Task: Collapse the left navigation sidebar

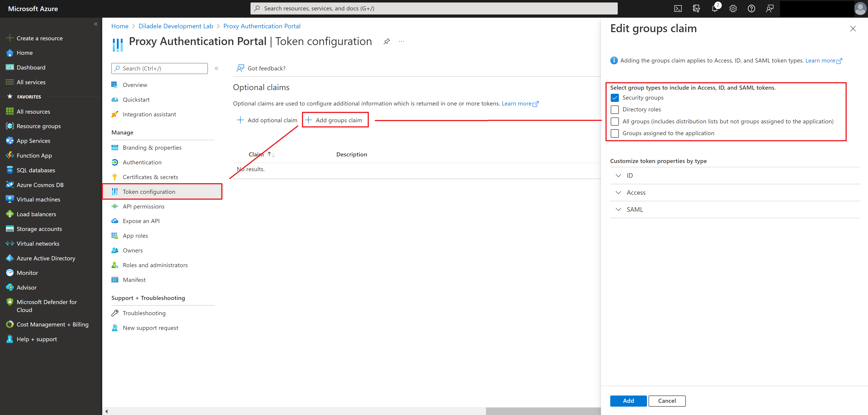Action: point(96,24)
